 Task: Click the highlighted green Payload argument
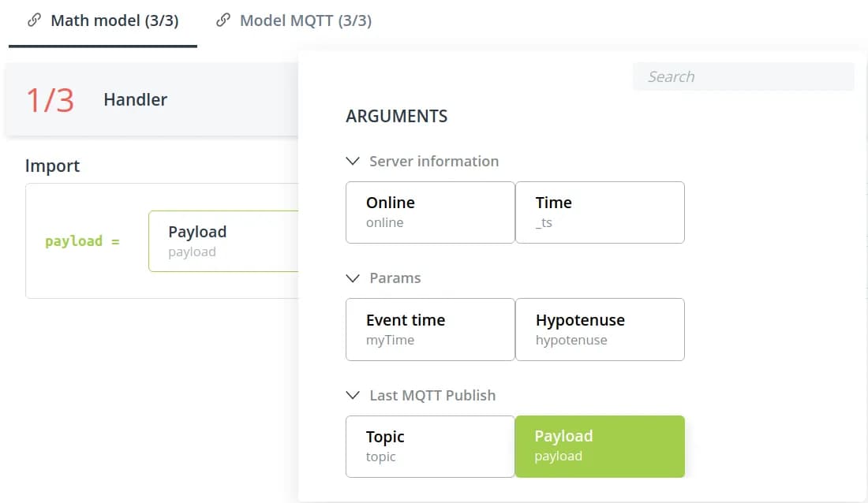coord(600,446)
